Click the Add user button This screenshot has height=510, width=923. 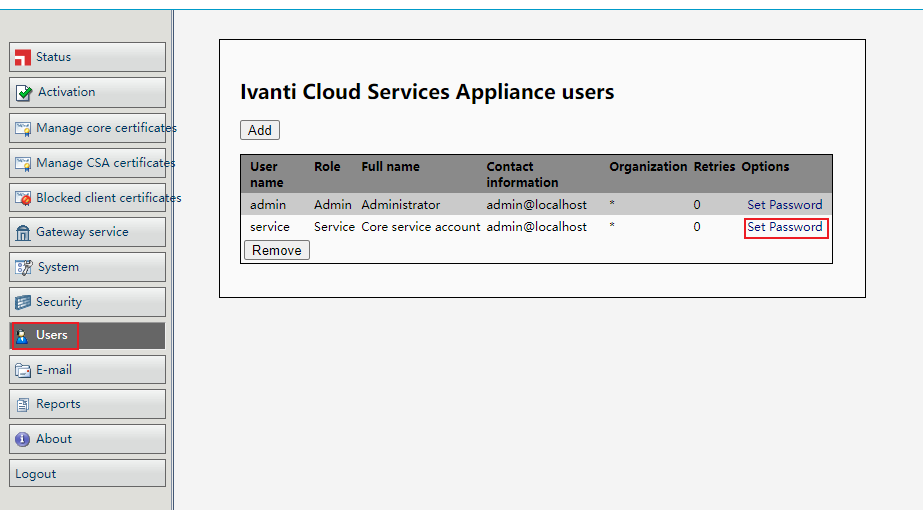(x=260, y=130)
